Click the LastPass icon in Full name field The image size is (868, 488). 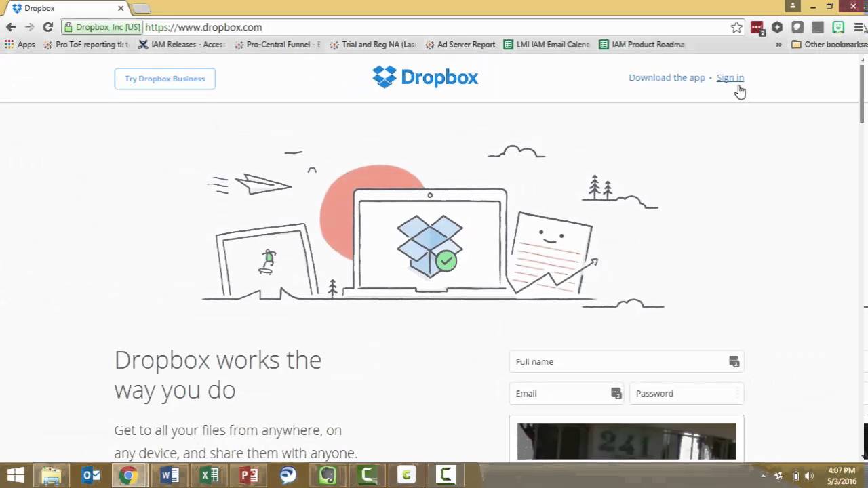click(734, 362)
